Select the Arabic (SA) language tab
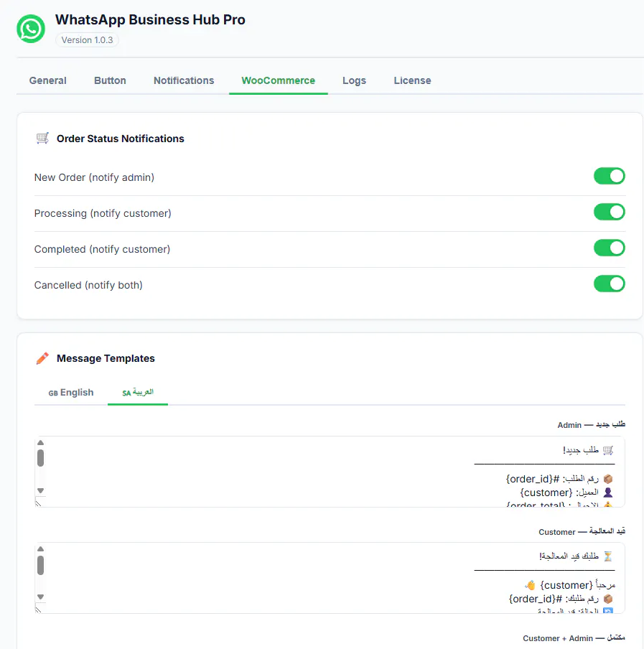 coord(138,393)
